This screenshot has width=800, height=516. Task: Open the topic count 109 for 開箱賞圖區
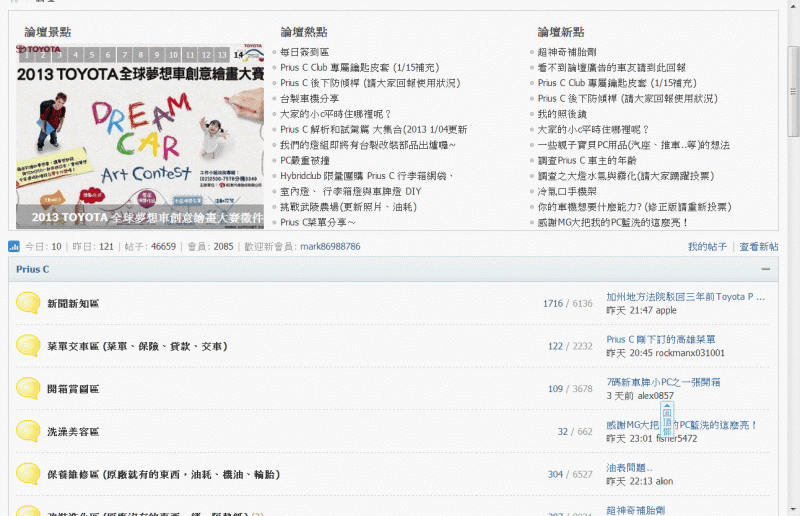click(555, 389)
